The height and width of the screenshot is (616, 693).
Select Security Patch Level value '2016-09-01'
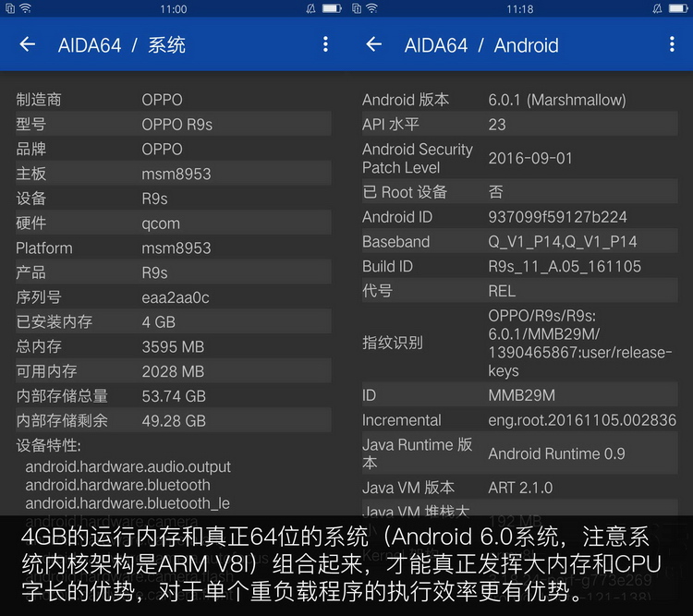tap(530, 159)
